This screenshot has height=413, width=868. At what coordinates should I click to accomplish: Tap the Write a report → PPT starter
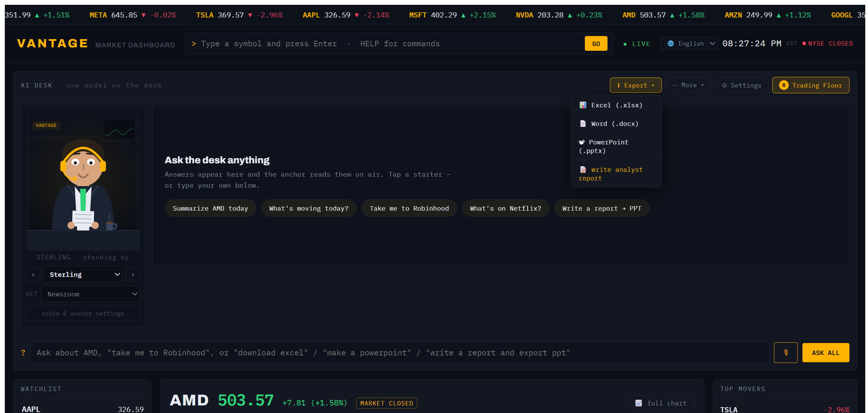pyautogui.click(x=602, y=209)
